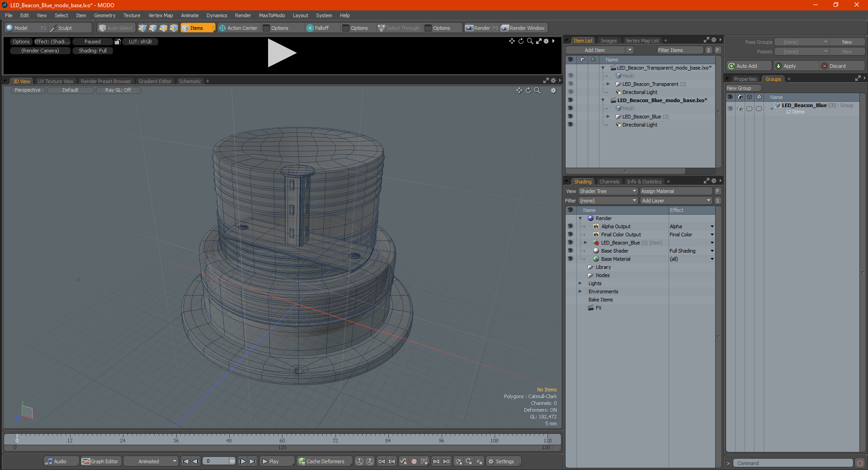Viewport: 868px width, 470px height.
Task: Switch to the UV Texture View tab
Action: click(56, 81)
